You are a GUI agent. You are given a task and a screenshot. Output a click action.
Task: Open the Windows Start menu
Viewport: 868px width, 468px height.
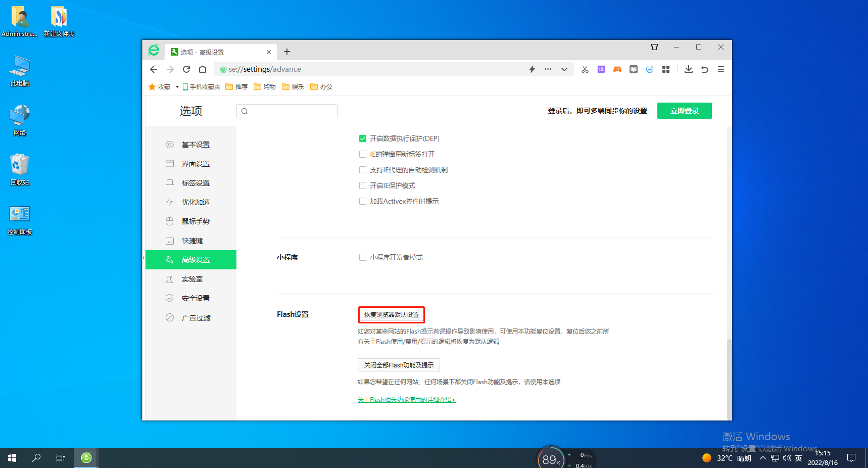tap(12, 458)
